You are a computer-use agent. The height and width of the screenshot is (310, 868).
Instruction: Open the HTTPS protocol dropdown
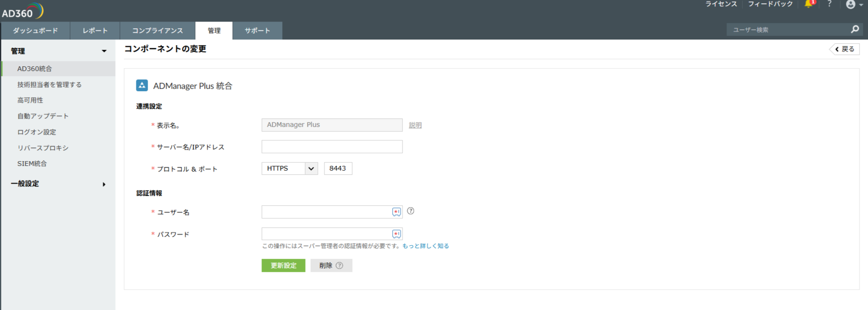click(290, 168)
